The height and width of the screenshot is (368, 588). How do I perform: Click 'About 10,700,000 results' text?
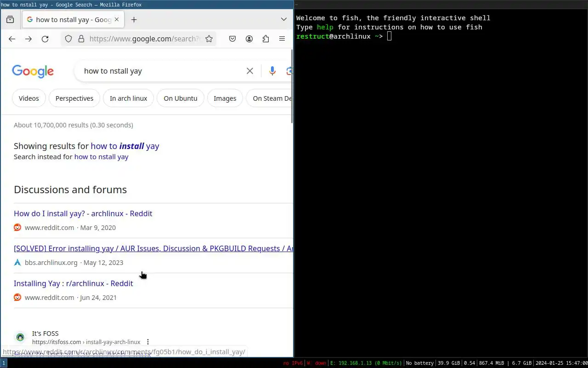(73, 125)
